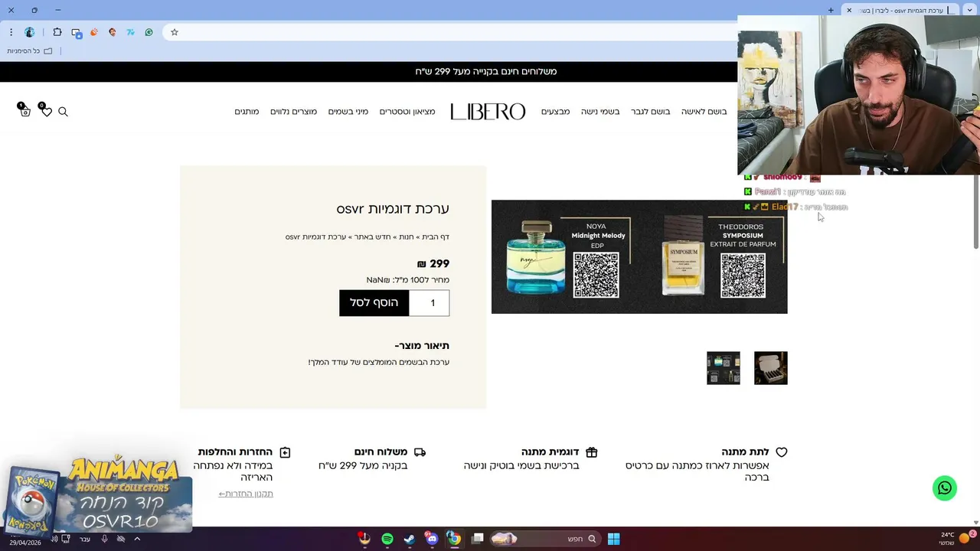
Task: Open the מוצרים נלווים menu
Action: pyautogui.click(x=293, y=112)
